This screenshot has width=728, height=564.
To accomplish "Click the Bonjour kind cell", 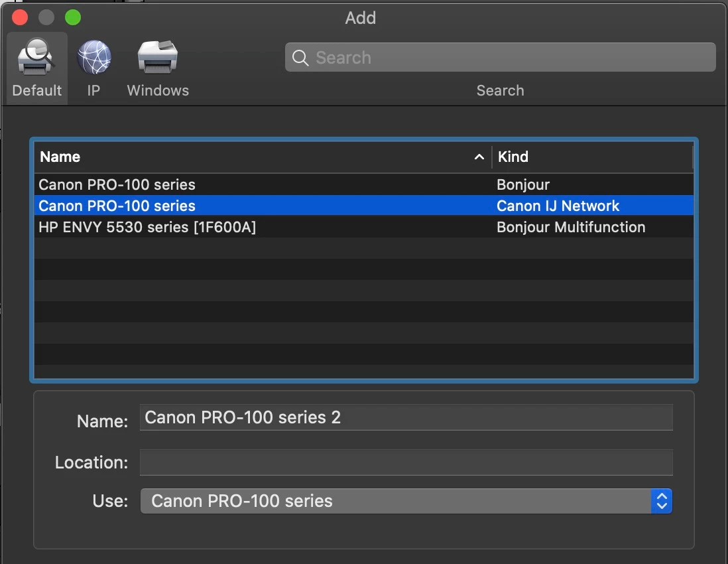I will 522,185.
